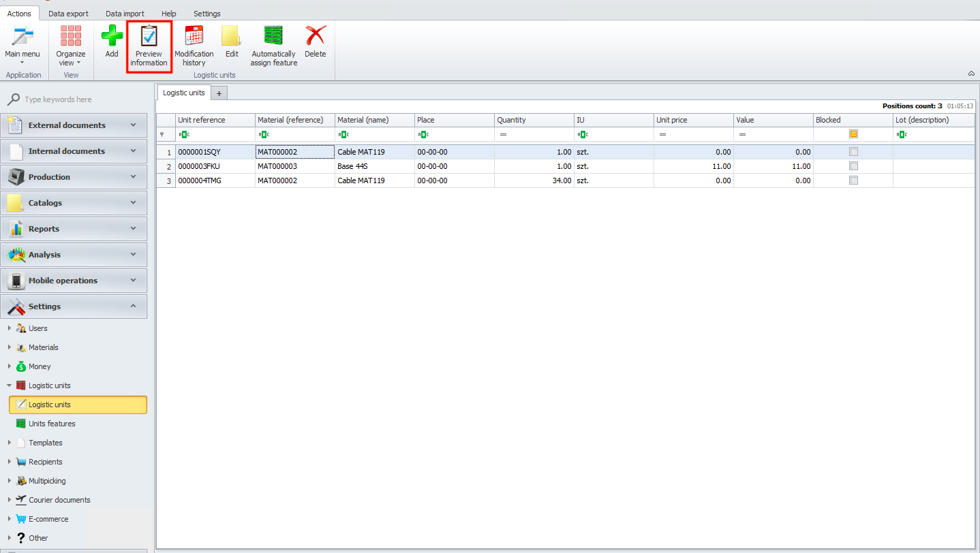
Task: Click the search magnifier icon
Action: [x=14, y=99]
